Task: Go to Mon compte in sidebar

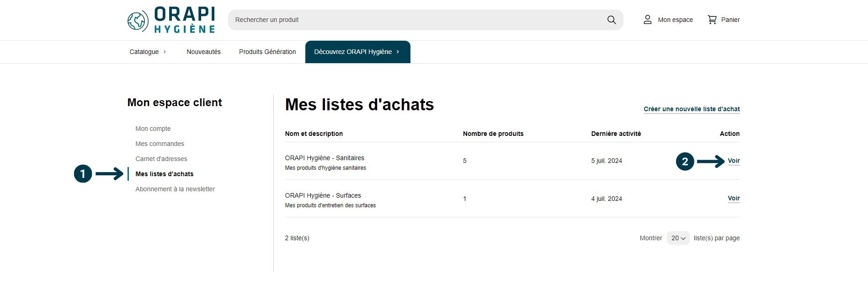Action: 153,129
